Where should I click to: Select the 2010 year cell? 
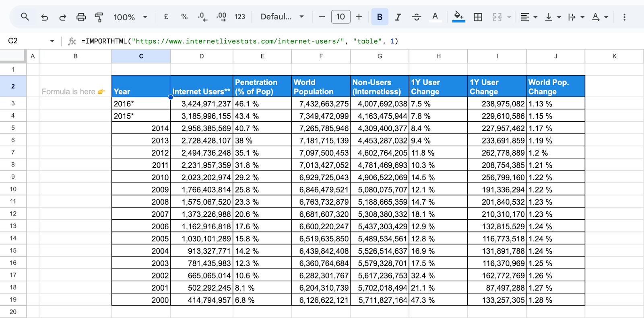click(141, 177)
